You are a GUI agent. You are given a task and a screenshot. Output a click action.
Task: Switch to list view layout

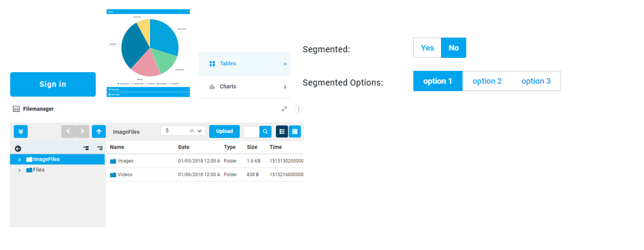pos(282,131)
